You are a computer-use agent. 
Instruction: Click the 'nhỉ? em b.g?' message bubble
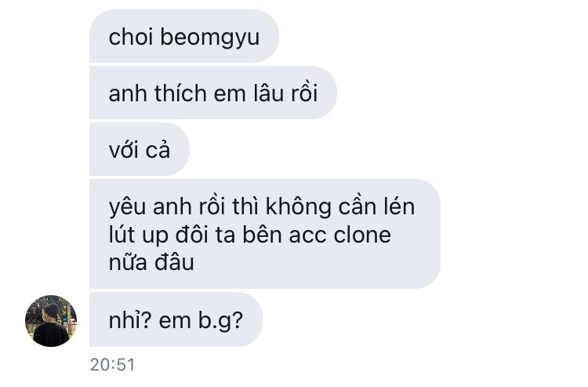(x=176, y=319)
